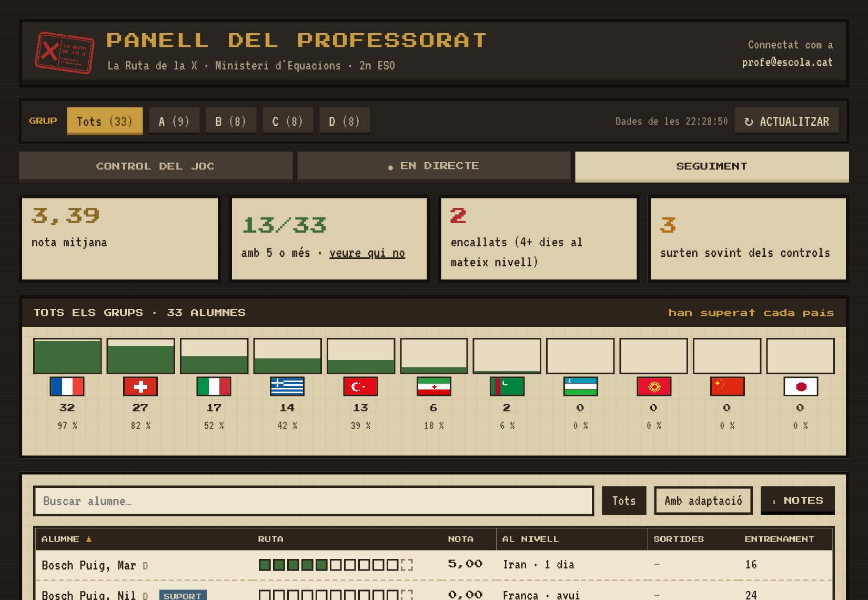Sort by the RUTA column header
The height and width of the screenshot is (600, 868).
click(x=270, y=539)
